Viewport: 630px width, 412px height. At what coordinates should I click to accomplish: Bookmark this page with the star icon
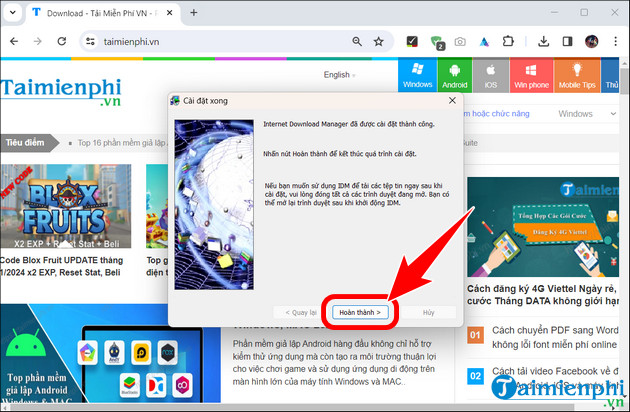click(x=378, y=41)
